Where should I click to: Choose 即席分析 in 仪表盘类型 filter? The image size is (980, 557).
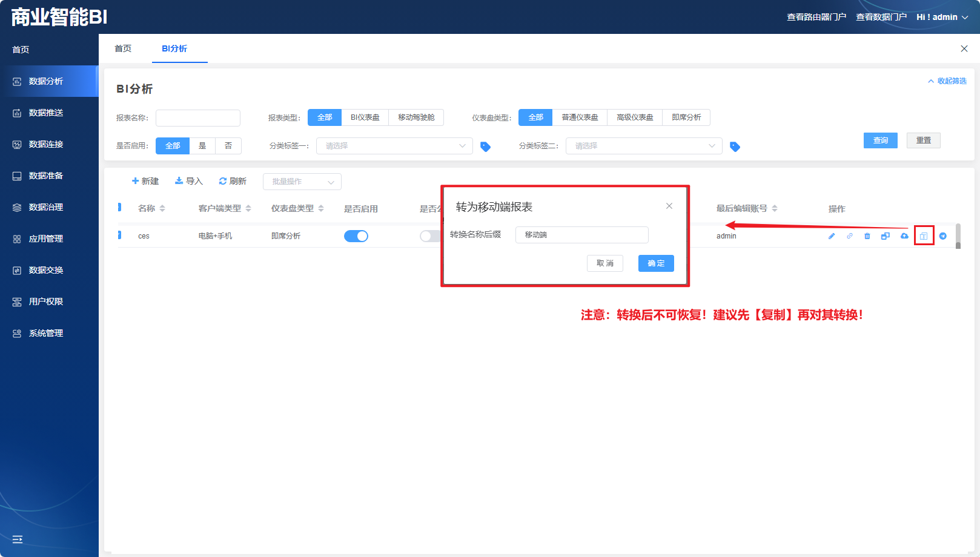pos(686,117)
